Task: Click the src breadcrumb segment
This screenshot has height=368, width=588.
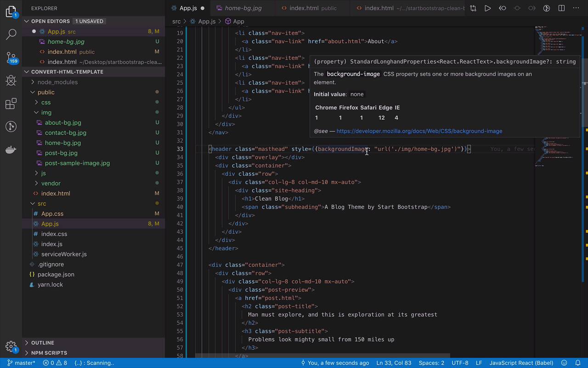Action: (176, 21)
